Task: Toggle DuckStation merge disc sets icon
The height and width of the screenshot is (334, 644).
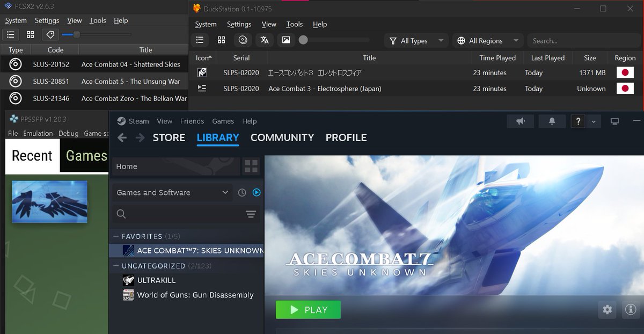Action: pos(243,40)
